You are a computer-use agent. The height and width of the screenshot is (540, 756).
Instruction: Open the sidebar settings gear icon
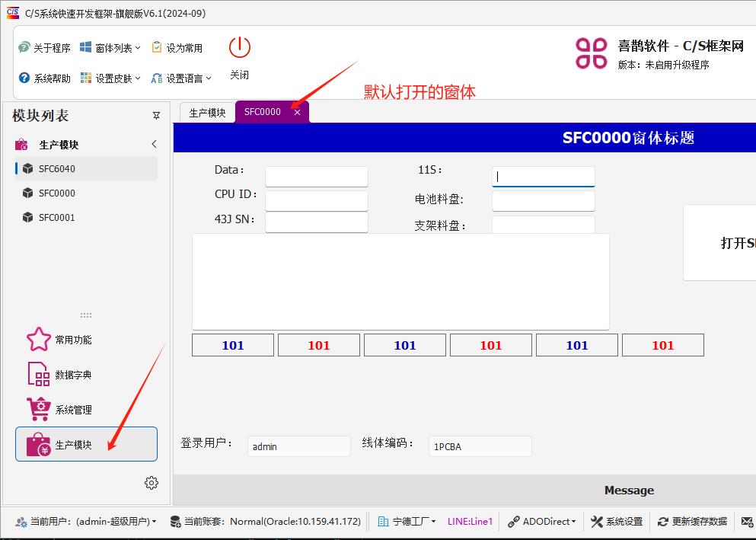pos(152,483)
